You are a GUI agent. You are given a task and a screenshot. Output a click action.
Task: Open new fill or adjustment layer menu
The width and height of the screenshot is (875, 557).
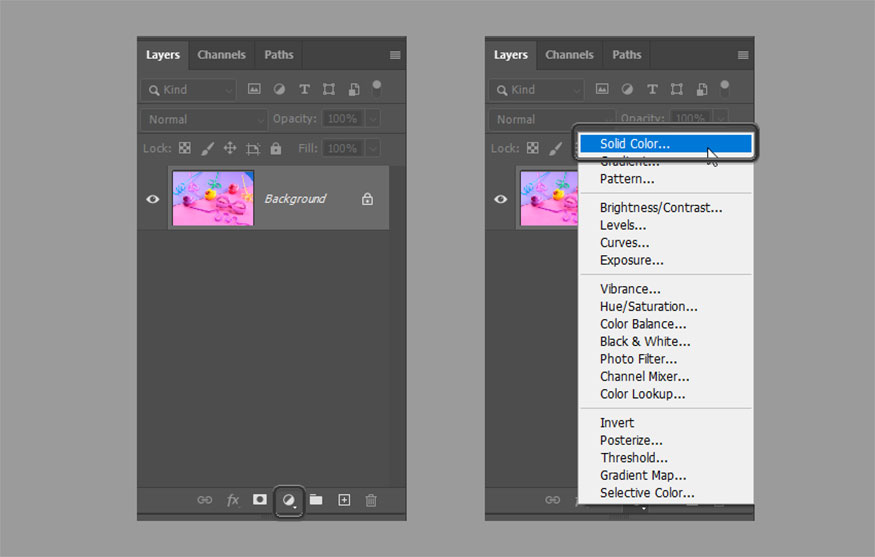tap(289, 501)
